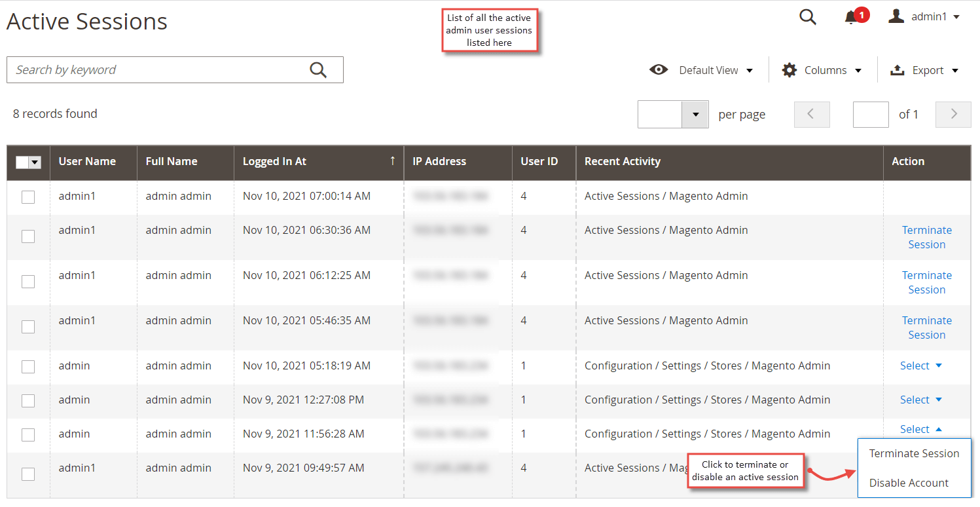Open the notifications bell
Image resolution: width=980 pixels, height=507 pixels.
pyautogui.click(x=850, y=17)
